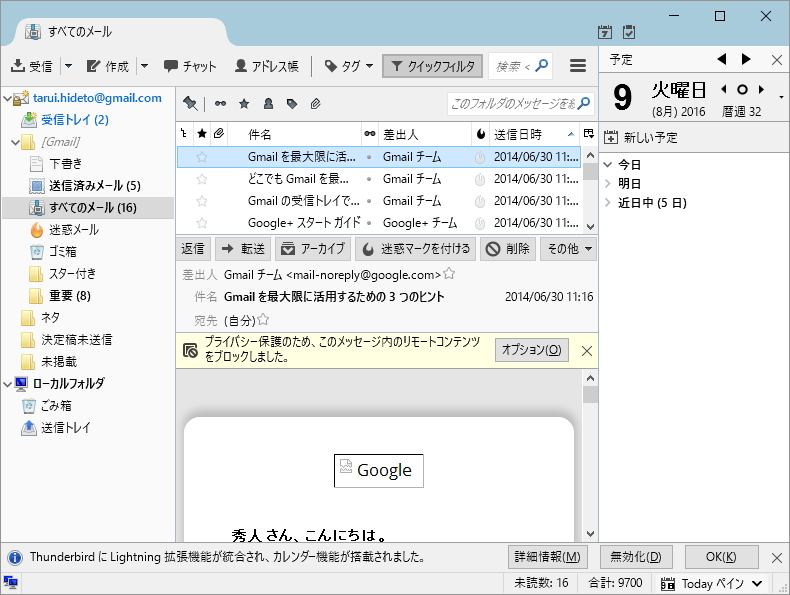Screen dimensions: 790x595
Task: Expand the 明日 agenda section
Action: point(608,183)
